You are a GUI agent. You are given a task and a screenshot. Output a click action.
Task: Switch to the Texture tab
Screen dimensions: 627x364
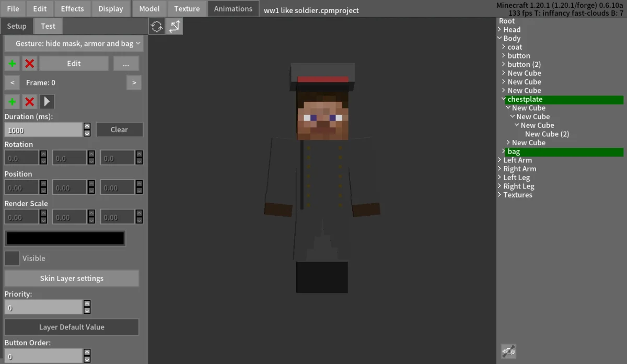tap(187, 9)
